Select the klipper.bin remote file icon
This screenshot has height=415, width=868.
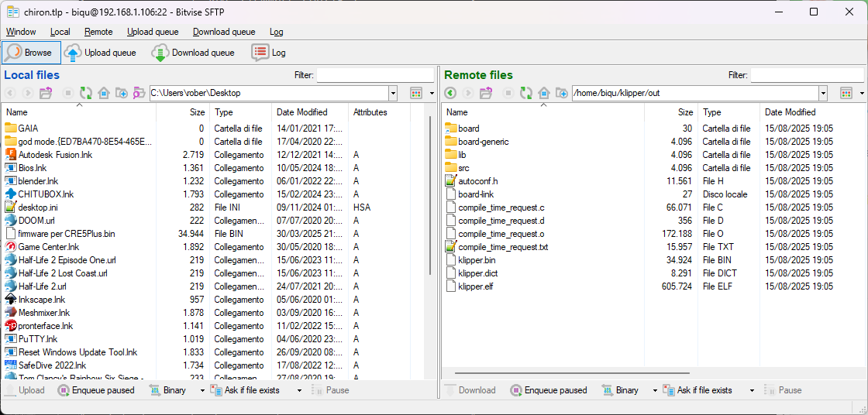[450, 260]
